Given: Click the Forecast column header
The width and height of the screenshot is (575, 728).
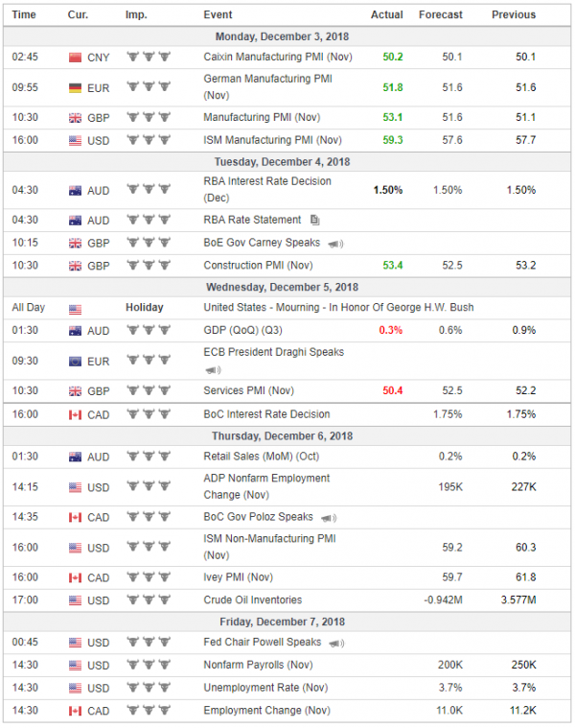Looking at the screenshot, I should pyautogui.click(x=441, y=14).
